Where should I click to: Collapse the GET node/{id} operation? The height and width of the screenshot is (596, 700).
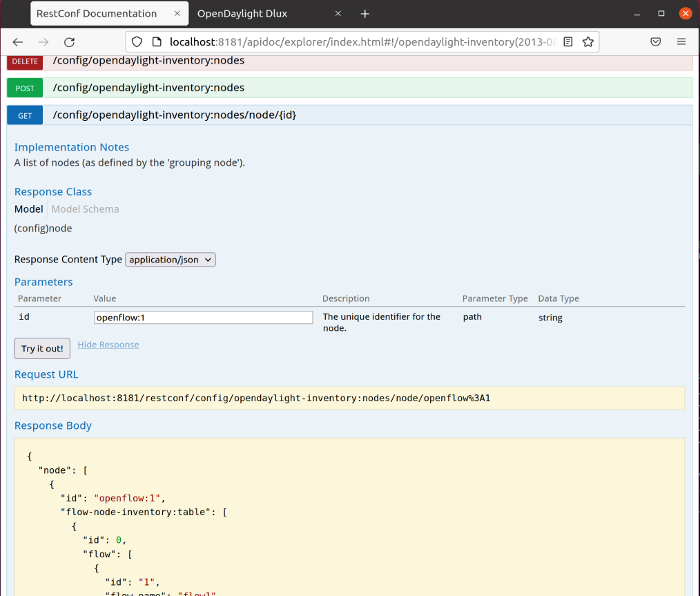[x=174, y=115]
